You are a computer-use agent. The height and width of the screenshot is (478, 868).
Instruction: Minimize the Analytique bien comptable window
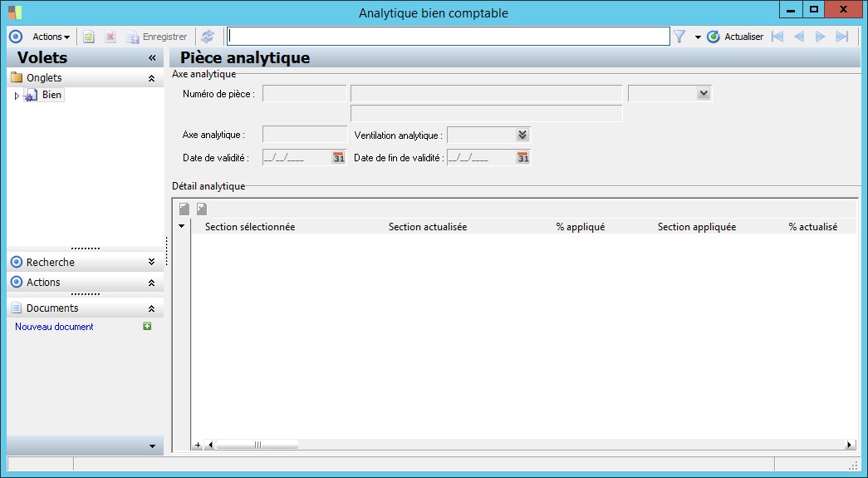(x=791, y=9)
